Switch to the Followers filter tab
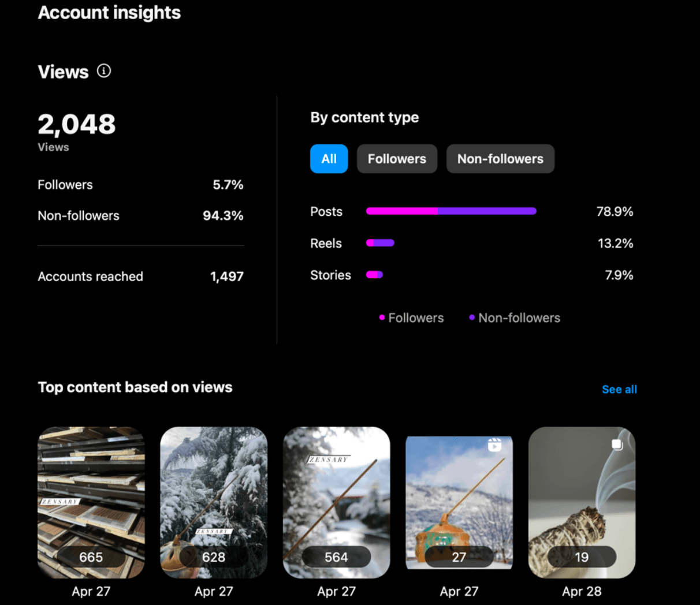Image resolution: width=700 pixels, height=605 pixels. point(397,159)
